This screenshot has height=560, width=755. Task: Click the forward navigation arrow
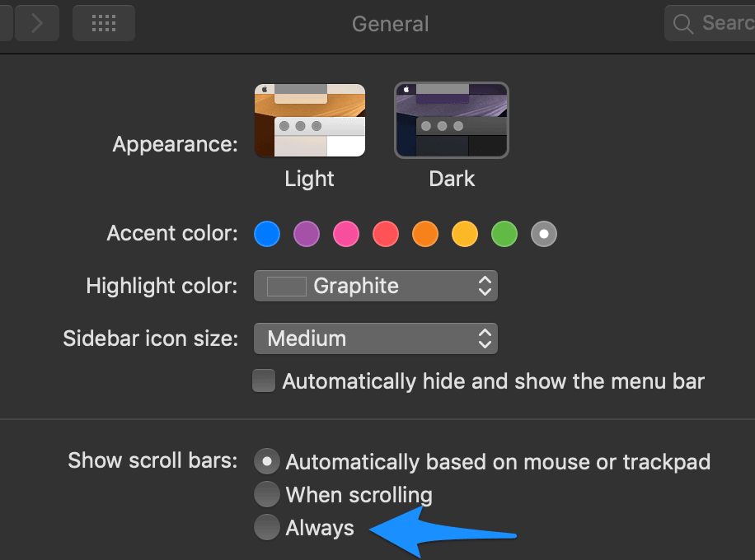click(x=36, y=23)
